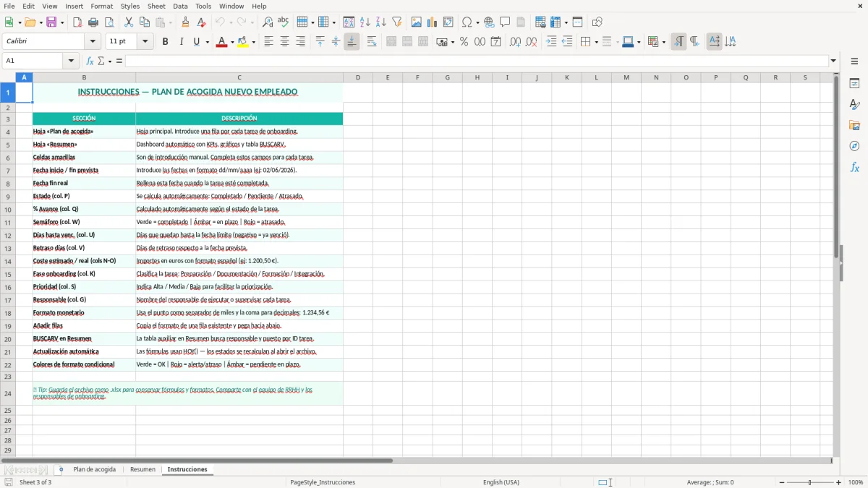Click the AutoFilter funnel icon
This screenshot has width=868, height=488.
pos(396,22)
